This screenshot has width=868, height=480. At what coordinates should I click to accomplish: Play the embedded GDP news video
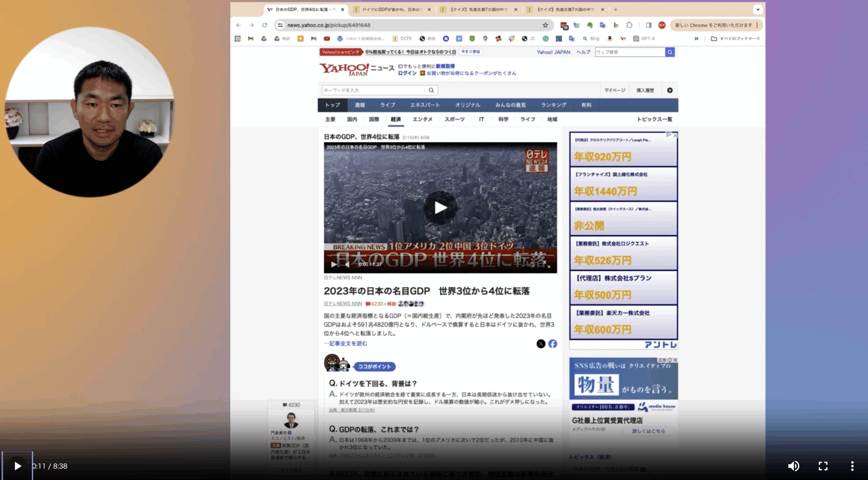point(440,207)
